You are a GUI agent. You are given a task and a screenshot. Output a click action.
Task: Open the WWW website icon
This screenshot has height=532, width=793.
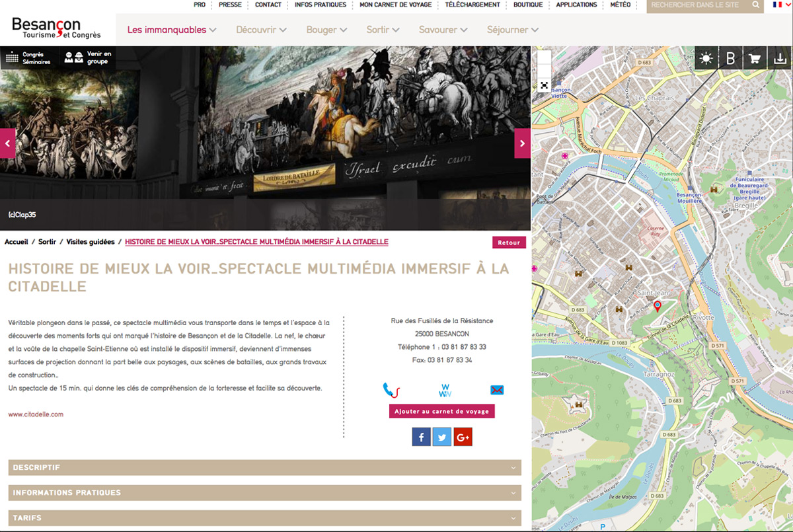[445, 390]
